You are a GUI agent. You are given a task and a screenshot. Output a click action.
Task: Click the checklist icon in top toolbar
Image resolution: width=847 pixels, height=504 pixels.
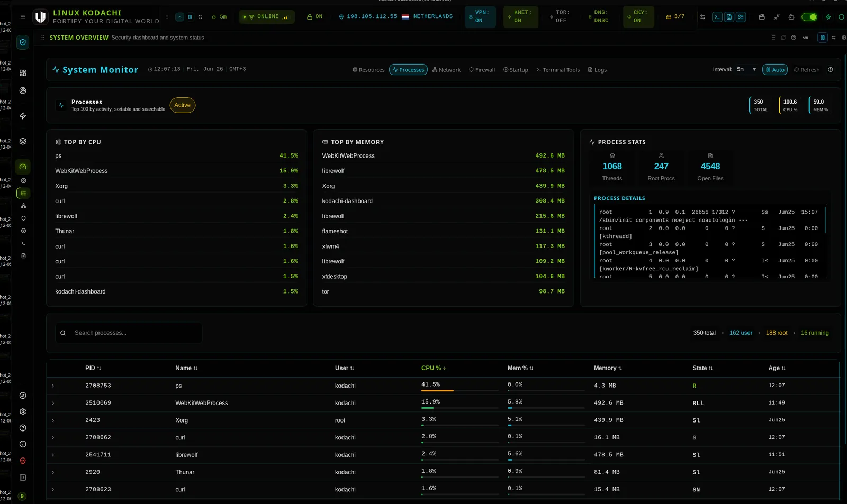tap(741, 17)
